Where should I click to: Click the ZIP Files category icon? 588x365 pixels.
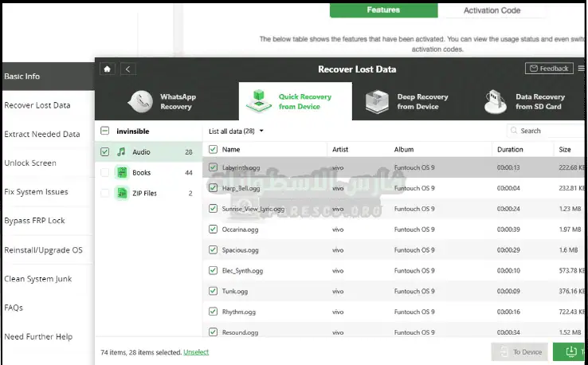click(x=121, y=193)
